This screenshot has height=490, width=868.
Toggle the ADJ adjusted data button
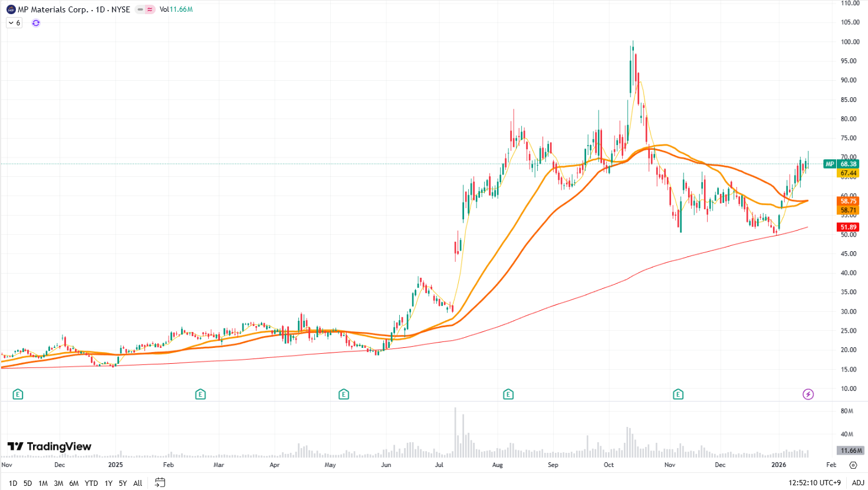[858, 483]
